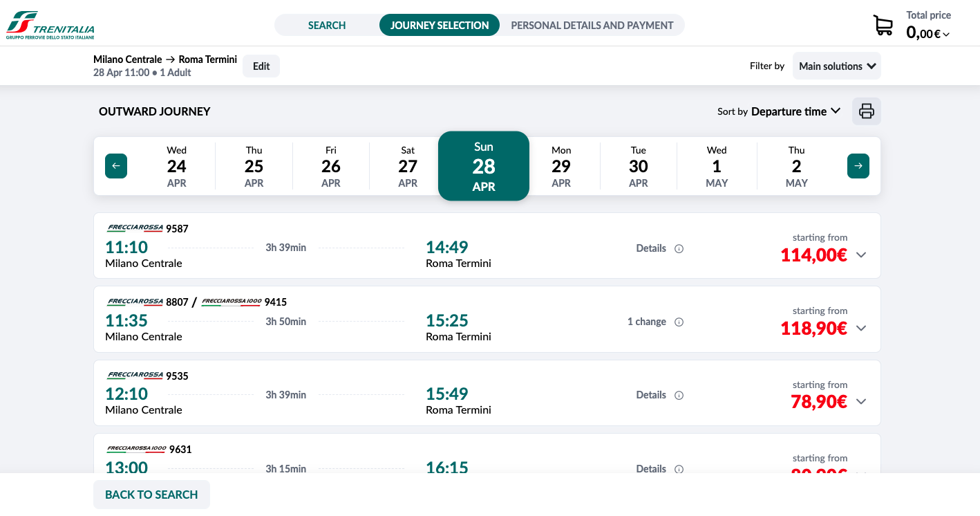Open the shopping cart icon
This screenshot has height=516, width=980.
pos(883,26)
